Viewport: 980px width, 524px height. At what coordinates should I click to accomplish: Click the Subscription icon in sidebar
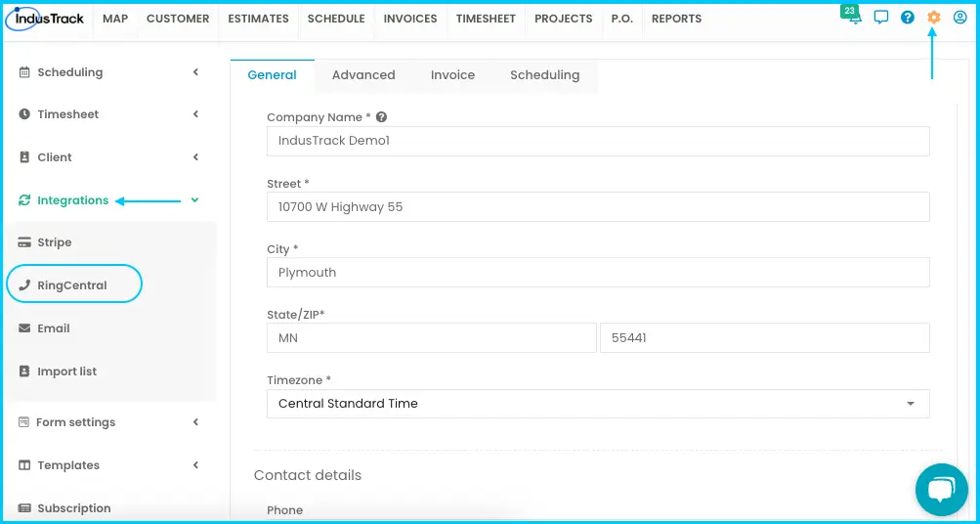click(x=24, y=508)
